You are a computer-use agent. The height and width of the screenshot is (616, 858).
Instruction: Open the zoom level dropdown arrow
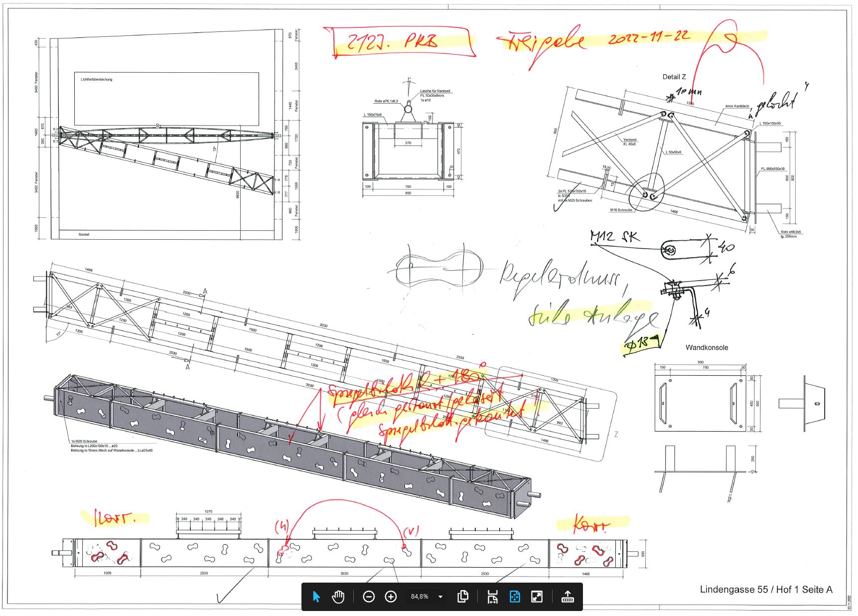pos(440,597)
